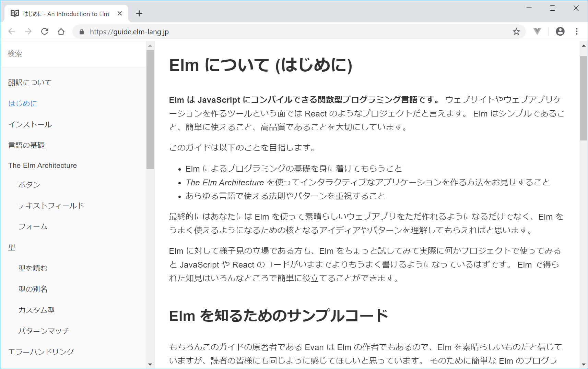Open a new browser tab
Viewport: 588px width, 369px height.
[x=139, y=14]
